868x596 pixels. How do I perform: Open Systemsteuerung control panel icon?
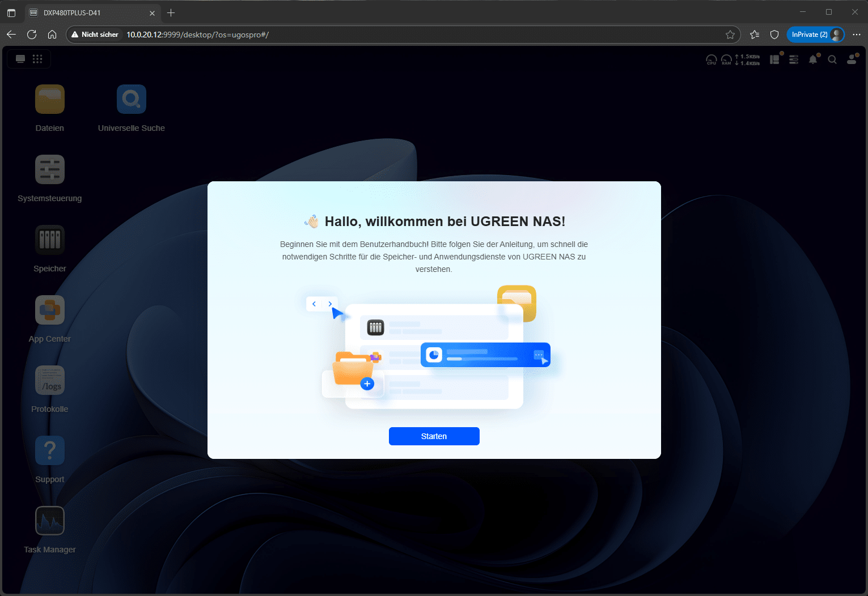tap(50, 170)
